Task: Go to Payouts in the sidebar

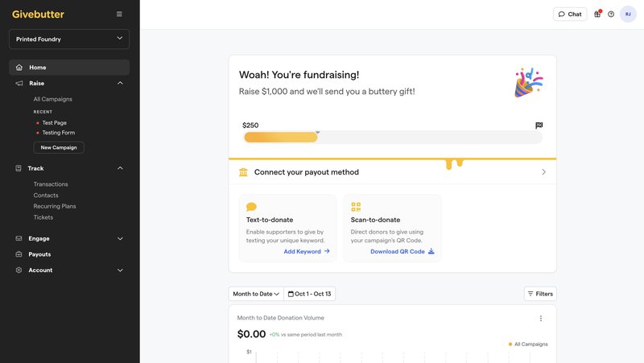Action: [40, 254]
